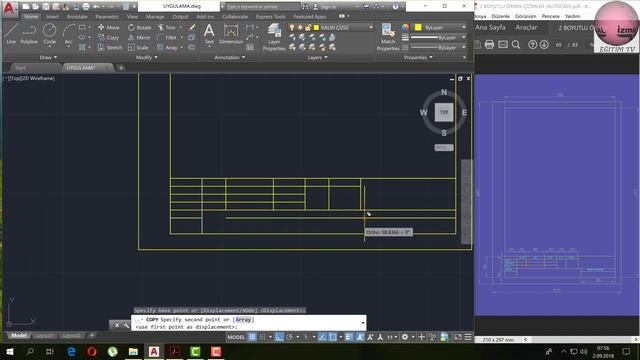Image resolution: width=640 pixels, height=360 pixels.
Task: Select the Arc tool
Action: pos(68,33)
